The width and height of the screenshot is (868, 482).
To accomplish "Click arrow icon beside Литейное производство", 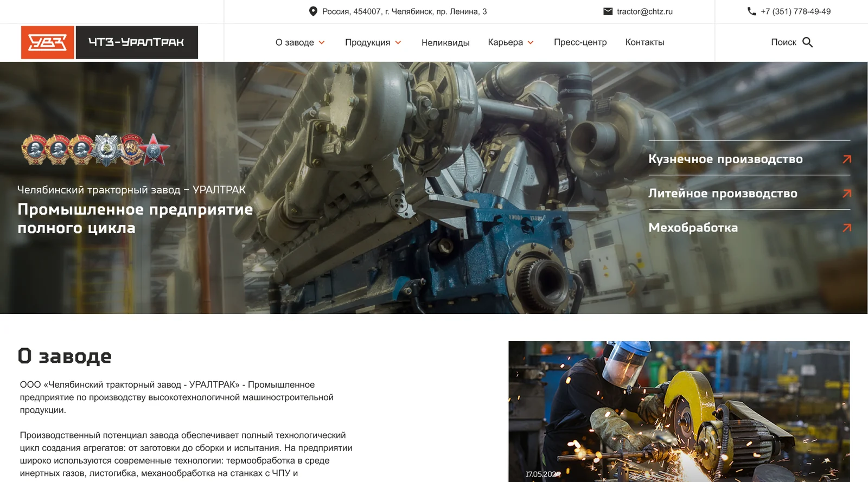I will pos(847,193).
